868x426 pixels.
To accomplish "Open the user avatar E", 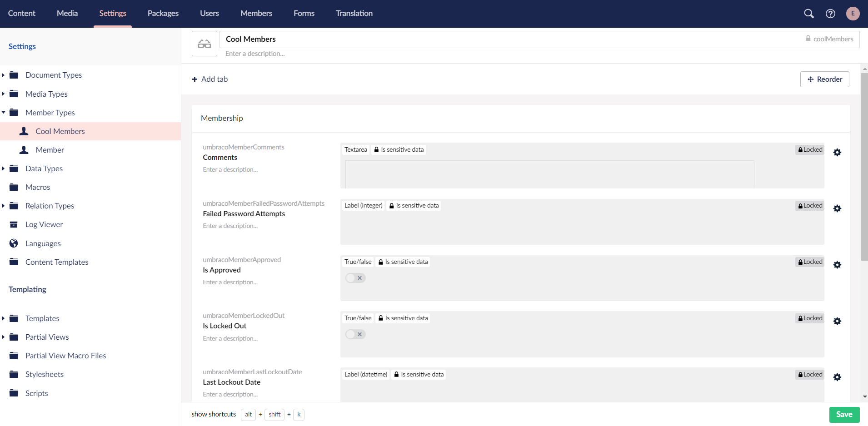I will pyautogui.click(x=853, y=14).
